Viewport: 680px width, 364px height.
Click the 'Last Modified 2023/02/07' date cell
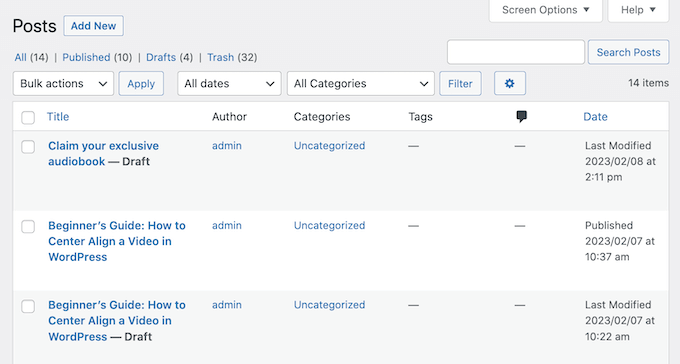(620, 321)
